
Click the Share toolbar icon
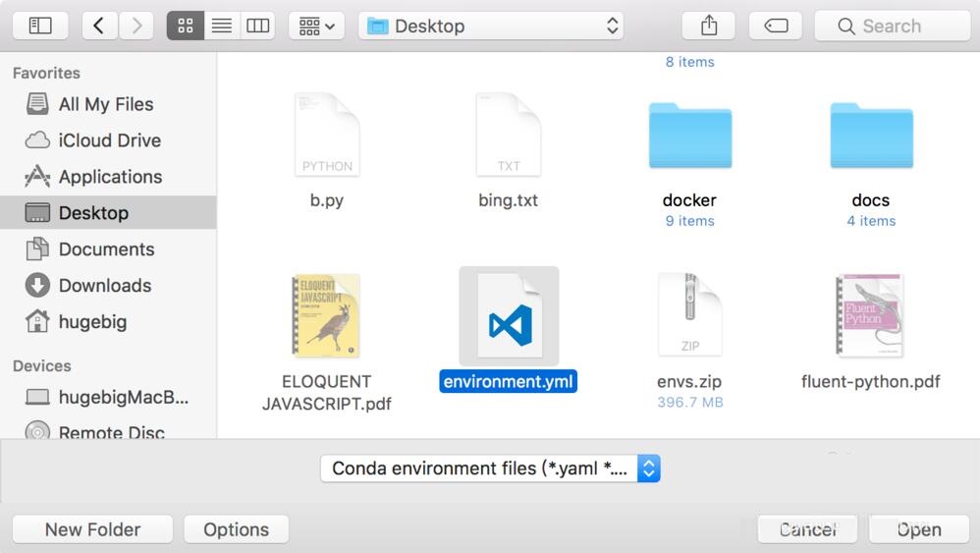pyautogui.click(x=709, y=27)
